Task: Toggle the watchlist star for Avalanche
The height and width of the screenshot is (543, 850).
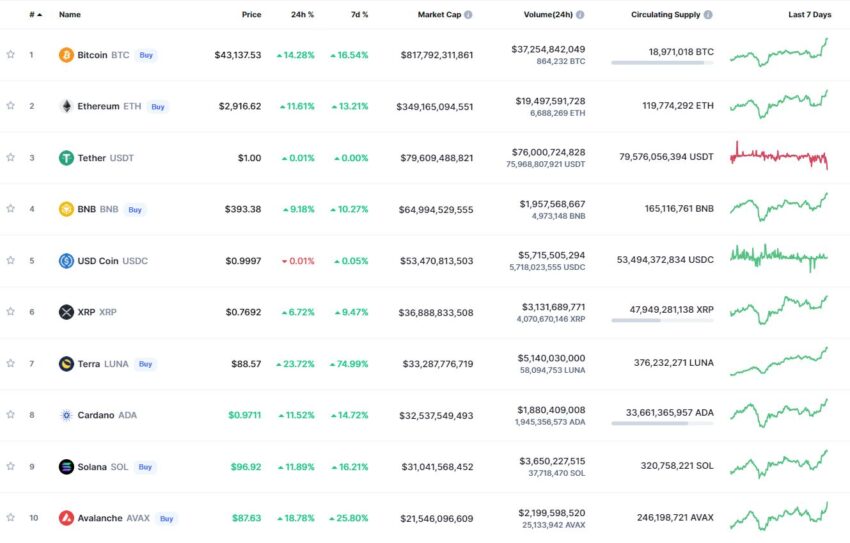Action: point(10,518)
